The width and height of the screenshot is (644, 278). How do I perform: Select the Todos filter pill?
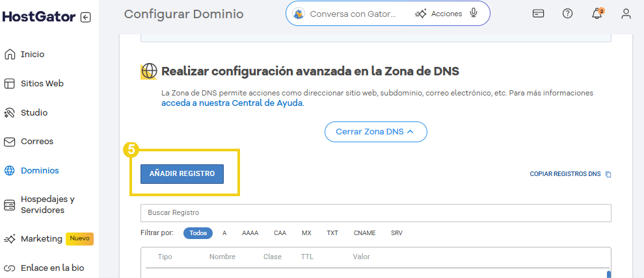coord(198,233)
